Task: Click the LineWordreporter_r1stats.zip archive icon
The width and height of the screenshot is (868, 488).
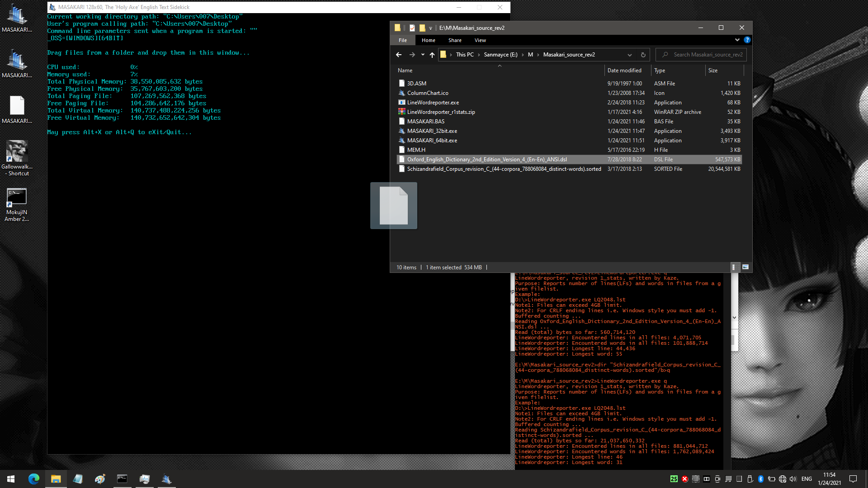Action: point(401,112)
